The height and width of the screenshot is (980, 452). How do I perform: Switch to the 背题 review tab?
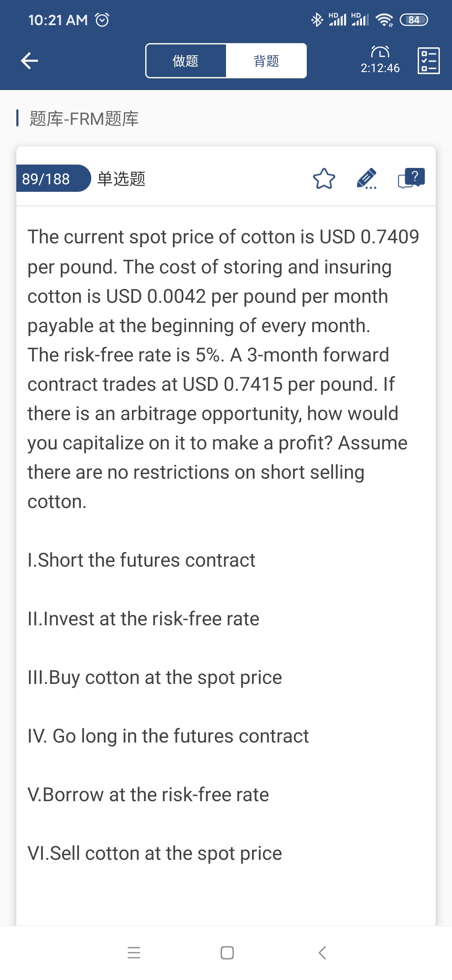point(266,61)
